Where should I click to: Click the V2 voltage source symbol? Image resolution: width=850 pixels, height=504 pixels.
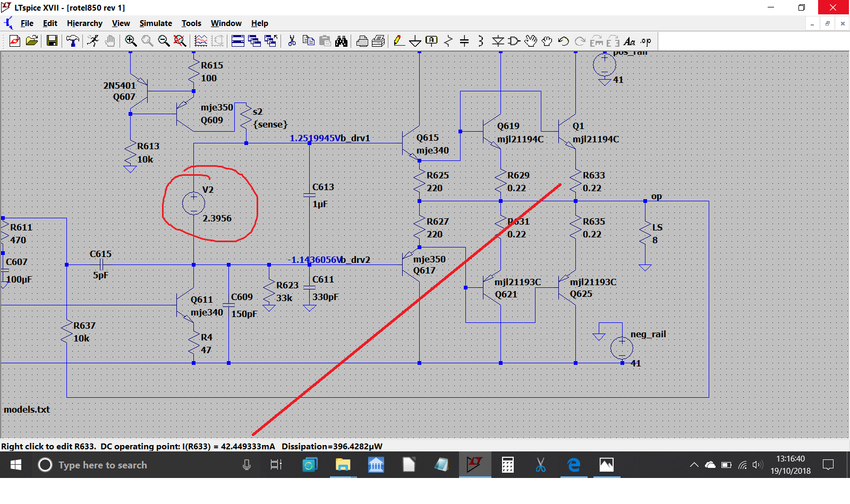(x=193, y=203)
